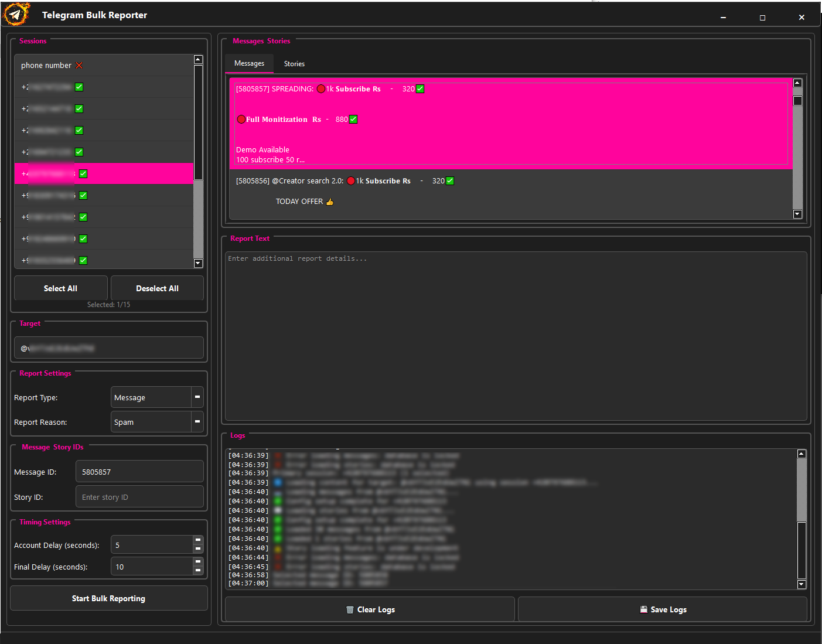Toggle the checkbox on the highlighted pink session
This screenshot has width=822, height=644.
coord(83,173)
